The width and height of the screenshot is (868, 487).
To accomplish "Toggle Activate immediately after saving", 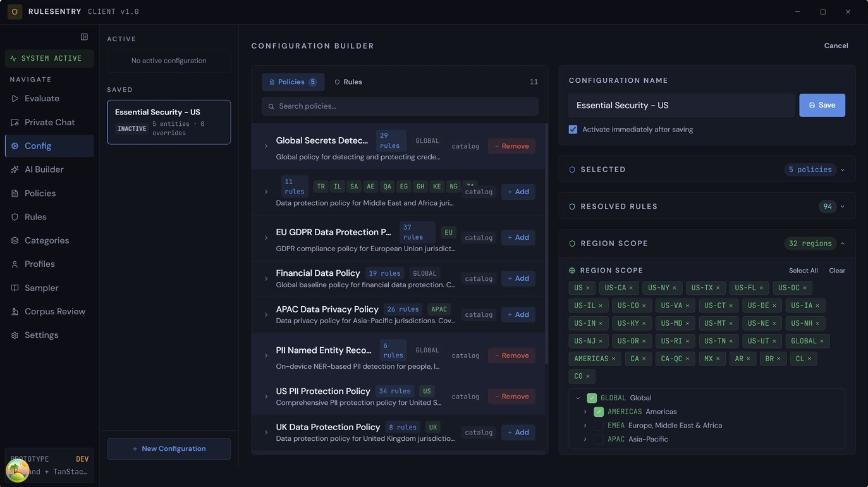I will pyautogui.click(x=573, y=130).
